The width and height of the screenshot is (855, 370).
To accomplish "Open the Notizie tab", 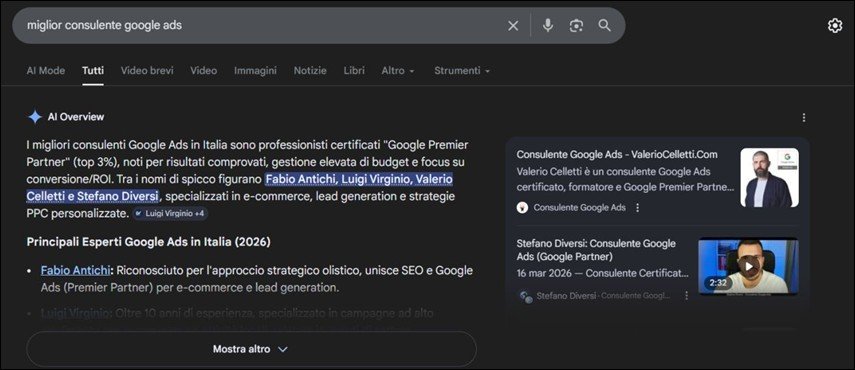I will coord(310,70).
